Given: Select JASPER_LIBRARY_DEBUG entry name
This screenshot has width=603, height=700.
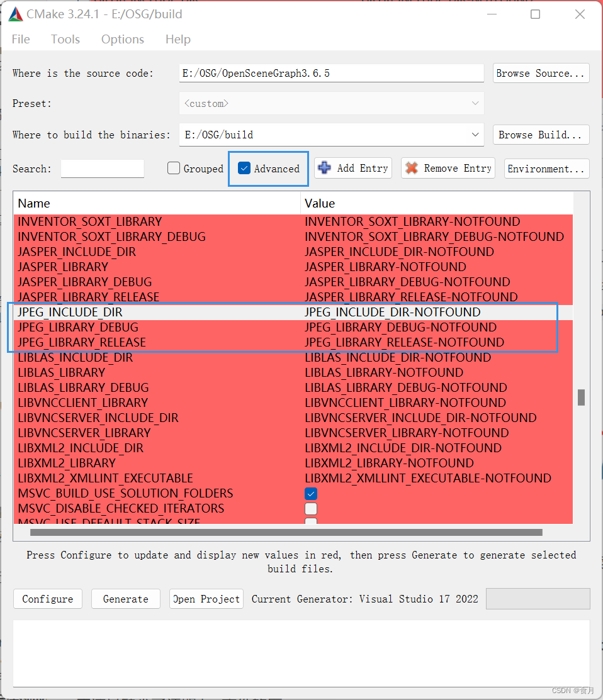Looking at the screenshot, I should pos(85,282).
